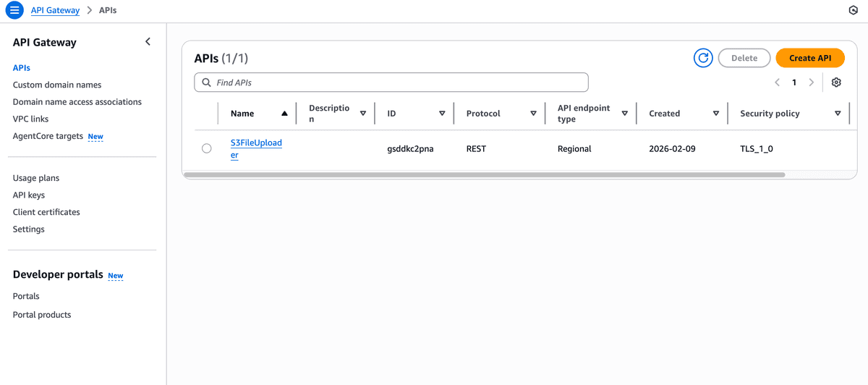Click API Gateway breadcrumb link
The height and width of the screenshot is (385, 868).
click(x=55, y=11)
